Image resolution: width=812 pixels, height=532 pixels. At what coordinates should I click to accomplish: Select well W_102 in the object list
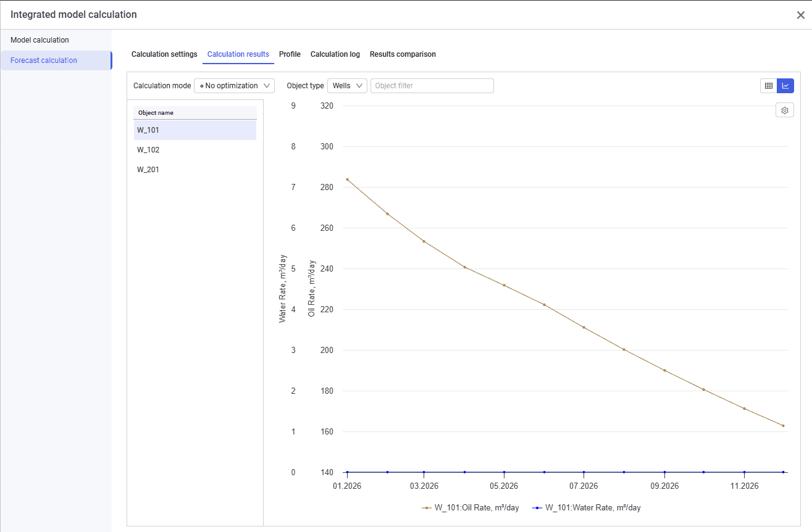(x=195, y=150)
